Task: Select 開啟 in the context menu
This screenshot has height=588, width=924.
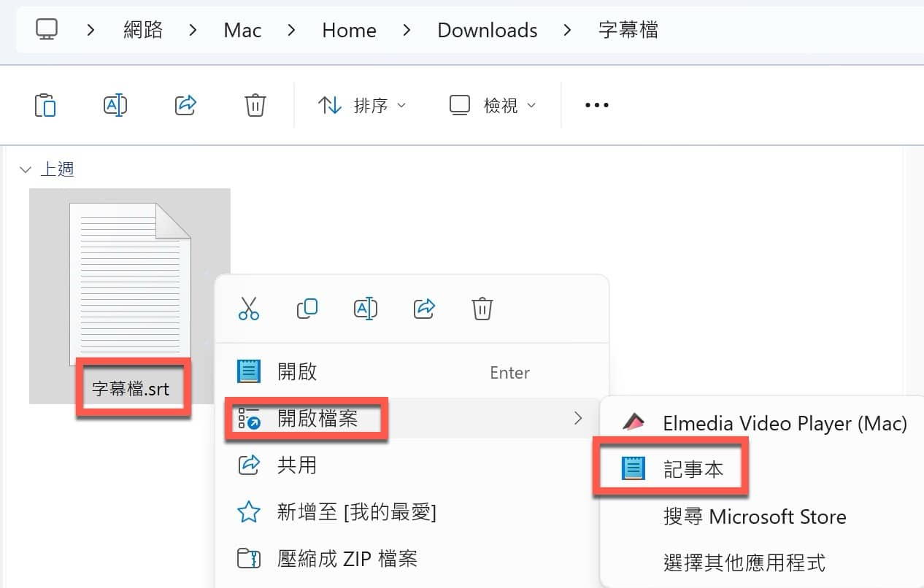Action: [x=297, y=372]
